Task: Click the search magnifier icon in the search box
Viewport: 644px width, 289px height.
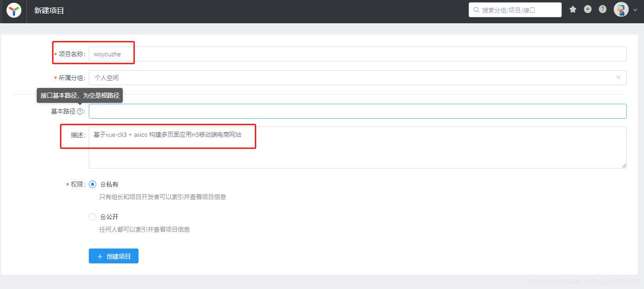Action: (476, 9)
